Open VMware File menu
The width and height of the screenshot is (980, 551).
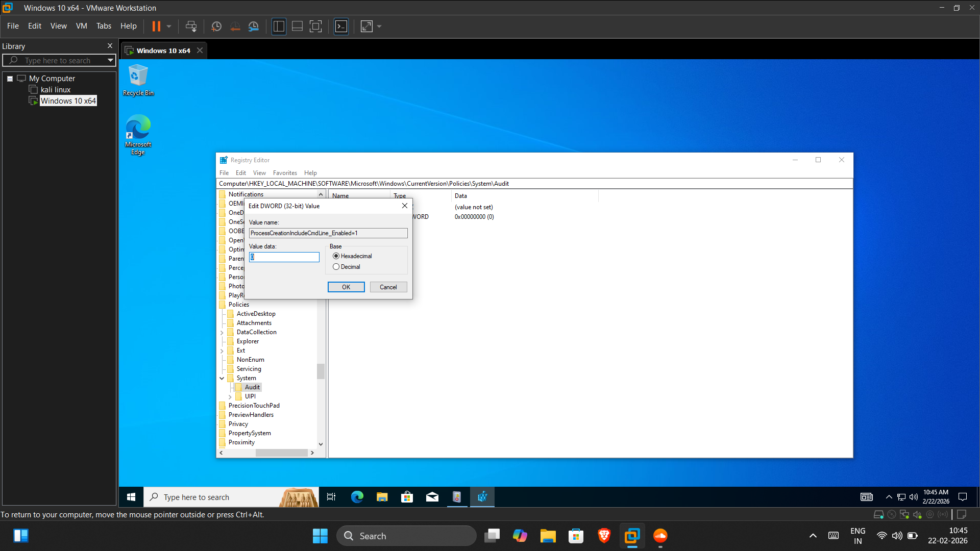[13, 26]
